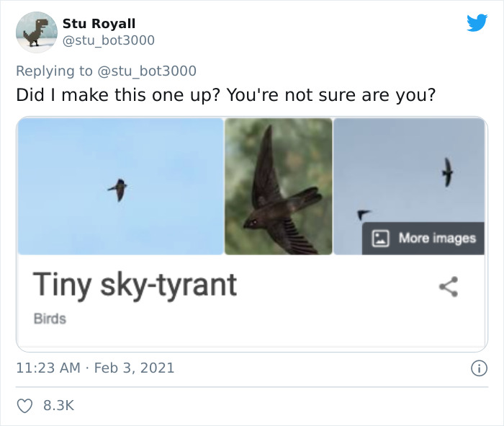Click the Twitter bird logo
Viewport: 504px width, 426px height.
tap(477, 23)
